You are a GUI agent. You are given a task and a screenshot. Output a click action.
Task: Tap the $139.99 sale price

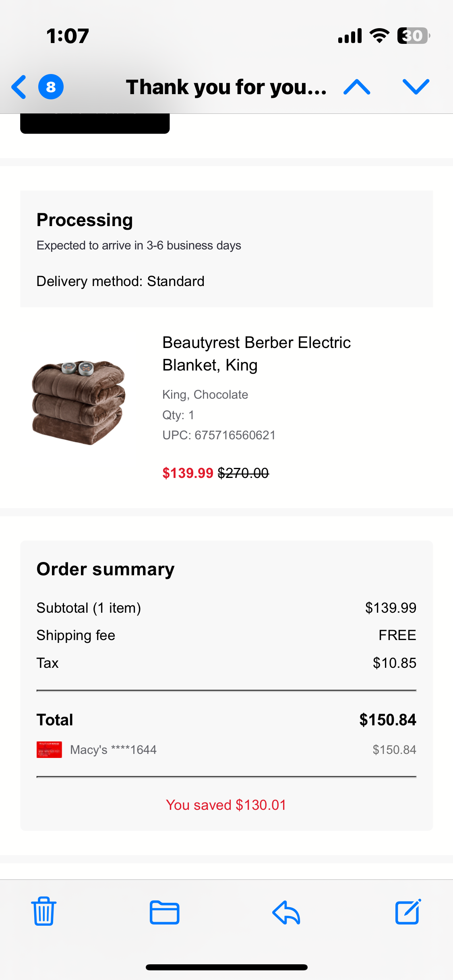tap(188, 473)
